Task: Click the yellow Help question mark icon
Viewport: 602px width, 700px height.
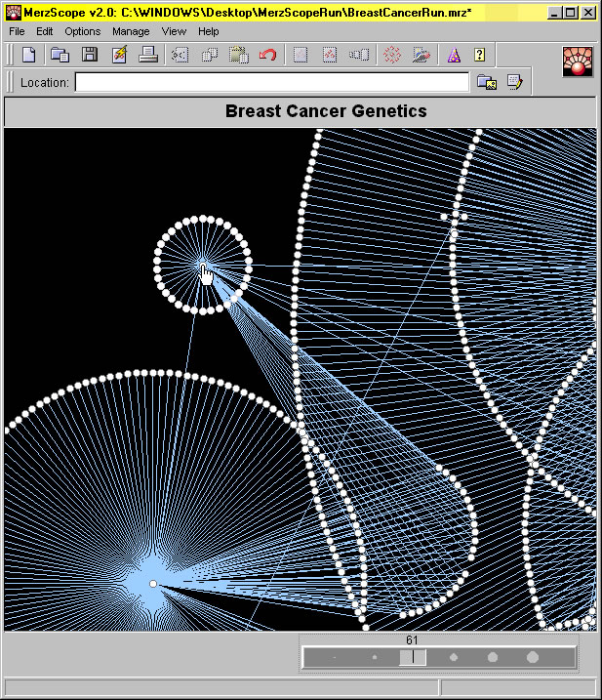Action: [x=480, y=55]
